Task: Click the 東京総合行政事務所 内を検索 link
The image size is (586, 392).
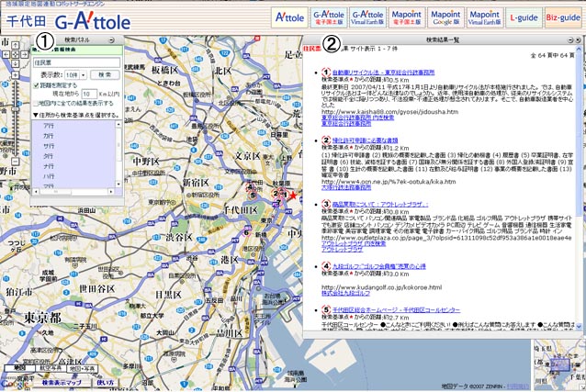Action: click(357, 118)
